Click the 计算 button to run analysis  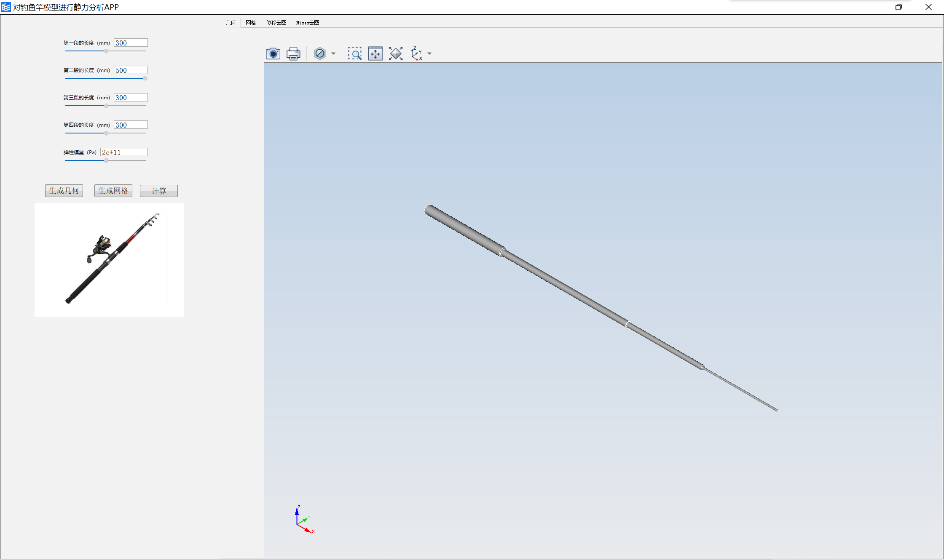click(x=159, y=191)
